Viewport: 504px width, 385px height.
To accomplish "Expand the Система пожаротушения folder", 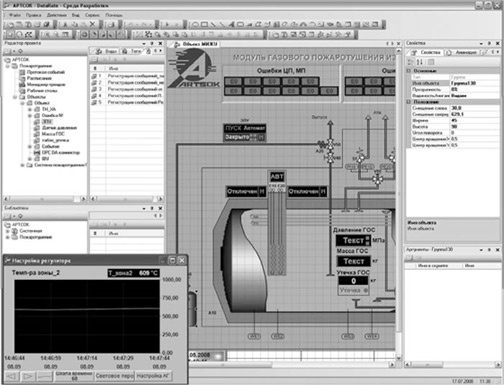I will point(23,165).
